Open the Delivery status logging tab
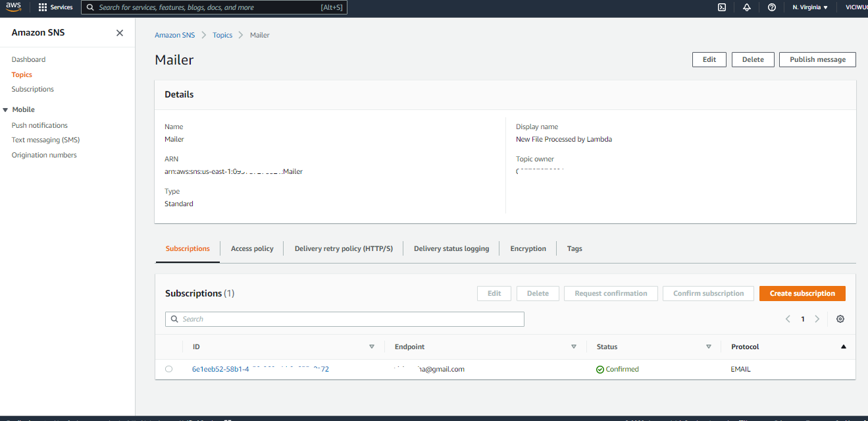868x421 pixels. tap(451, 248)
